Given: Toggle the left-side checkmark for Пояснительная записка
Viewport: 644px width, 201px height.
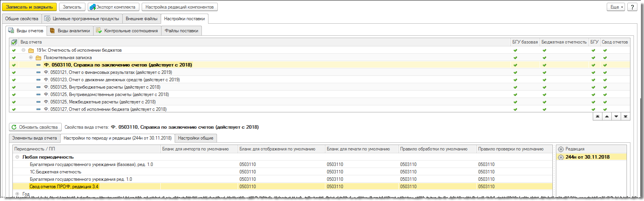Looking at the screenshot, I should click(14, 58).
